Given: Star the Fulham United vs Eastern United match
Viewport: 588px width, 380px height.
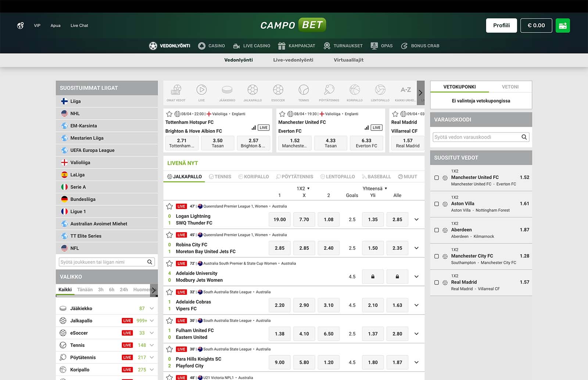Looking at the screenshot, I should tap(169, 320).
